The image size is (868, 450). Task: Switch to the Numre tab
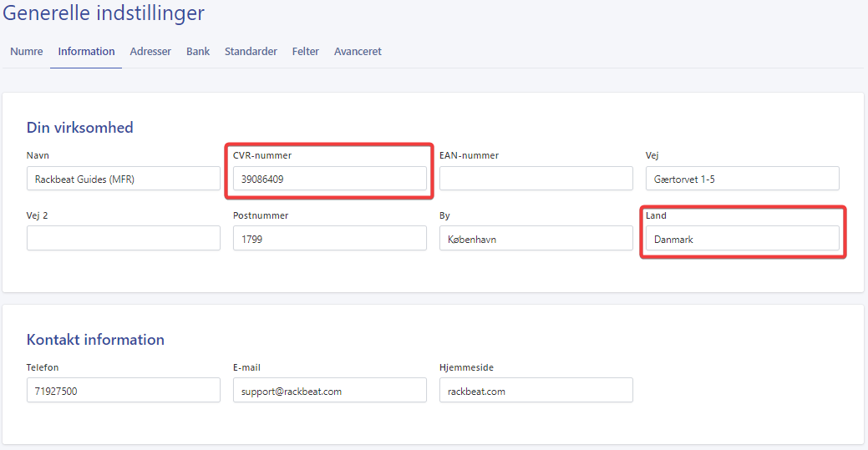tap(27, 52)
